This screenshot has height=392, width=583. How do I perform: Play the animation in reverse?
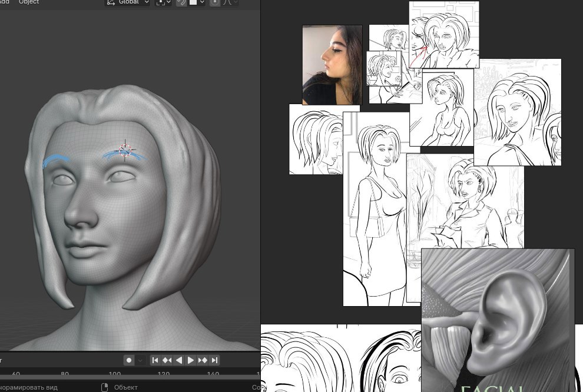pos(179,360)
